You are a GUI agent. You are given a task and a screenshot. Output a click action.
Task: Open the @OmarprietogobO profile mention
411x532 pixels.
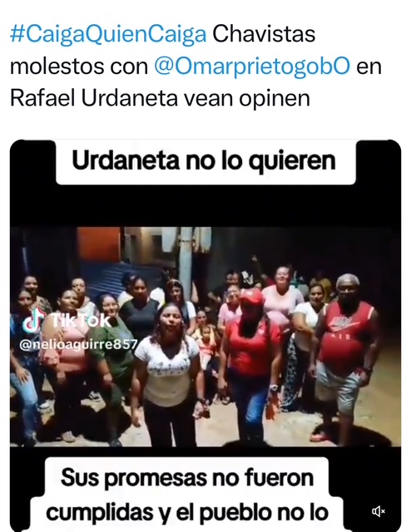click(252, 66)
